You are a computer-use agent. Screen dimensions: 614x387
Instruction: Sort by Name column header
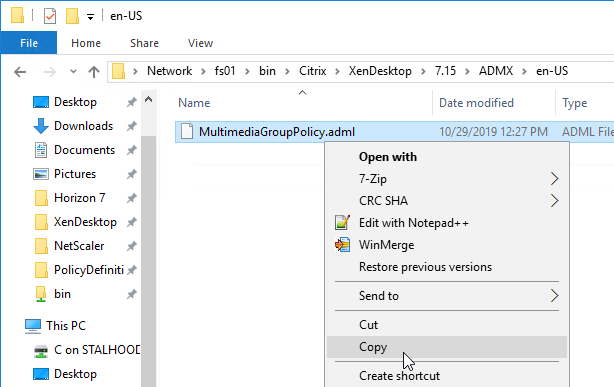[194, 103]
